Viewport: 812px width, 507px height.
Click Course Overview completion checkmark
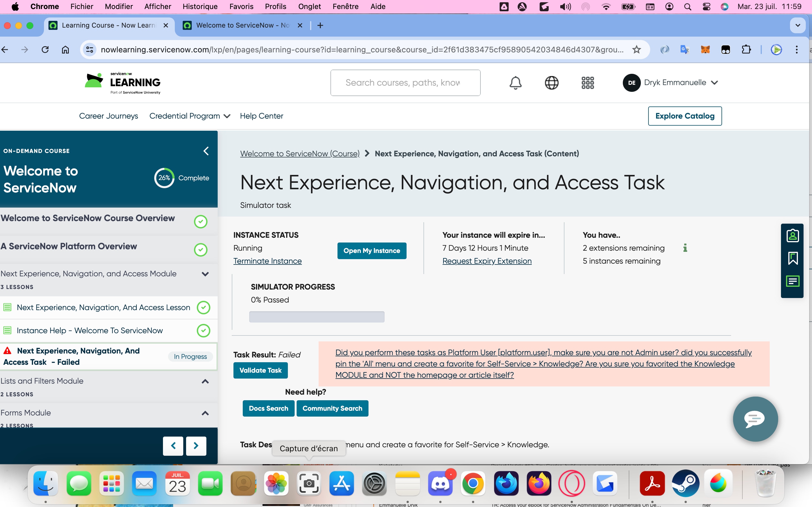click(x=201, y=221)
